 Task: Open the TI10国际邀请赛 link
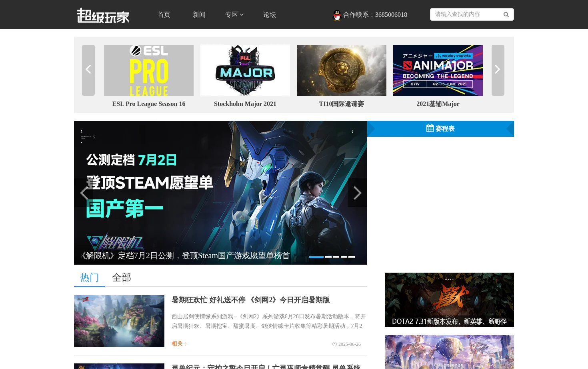pyautogui.click(x=342, y=104)
